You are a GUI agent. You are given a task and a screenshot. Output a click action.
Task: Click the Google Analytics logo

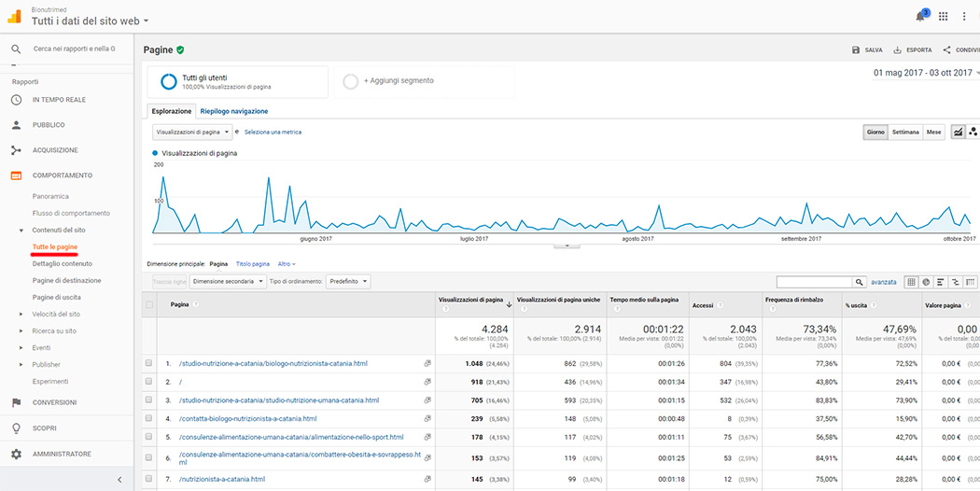[14, 17]
